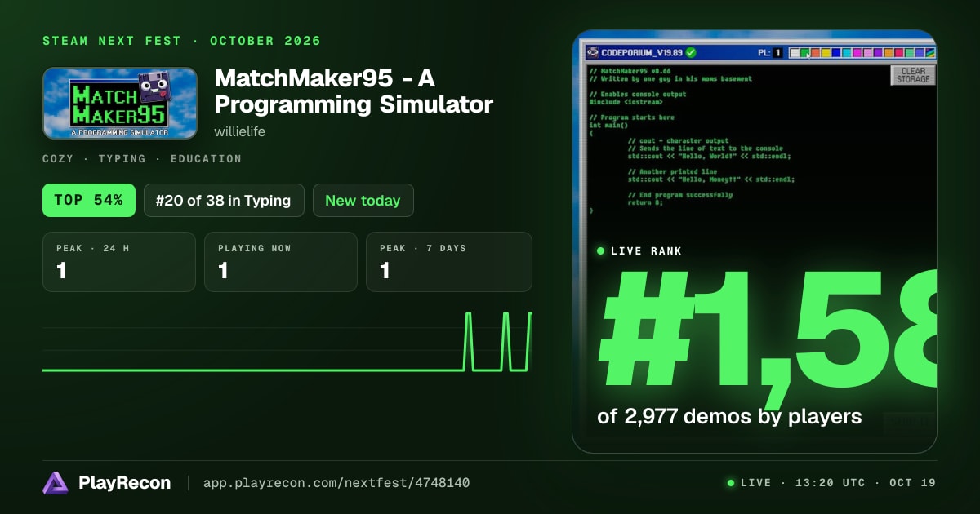Open the PLAYING NOW stat card
This screenshot has width=980, height=514.
pos(281,262)
